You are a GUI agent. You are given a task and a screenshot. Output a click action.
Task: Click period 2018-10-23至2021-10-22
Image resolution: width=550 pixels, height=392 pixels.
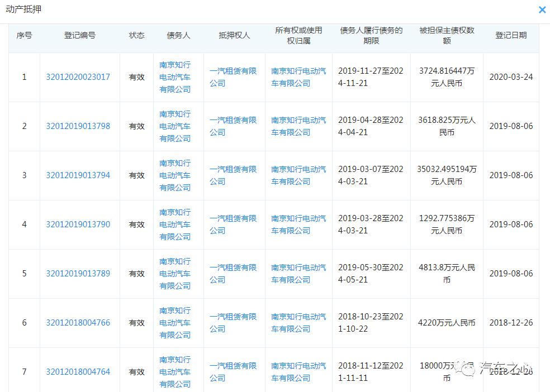click(371, 323)
